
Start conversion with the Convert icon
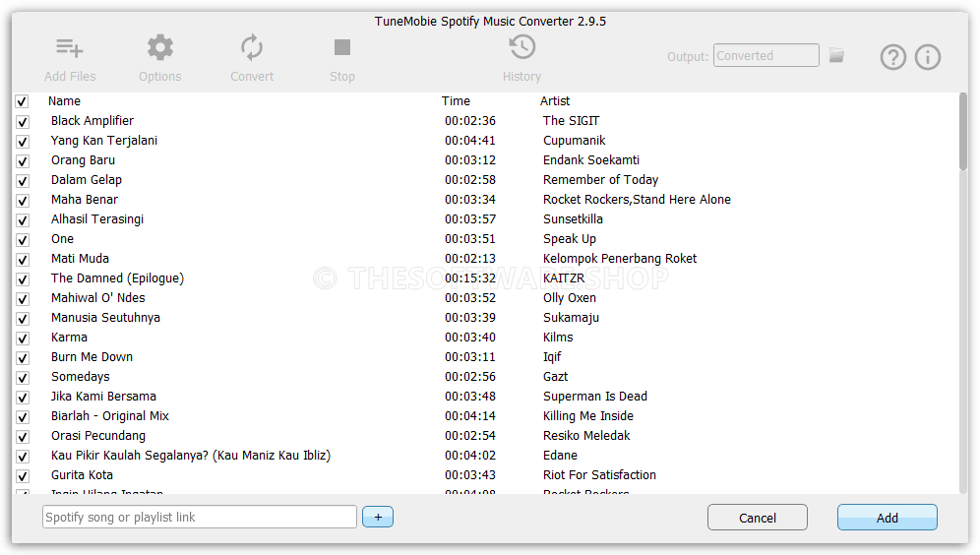tap(252, 47)
